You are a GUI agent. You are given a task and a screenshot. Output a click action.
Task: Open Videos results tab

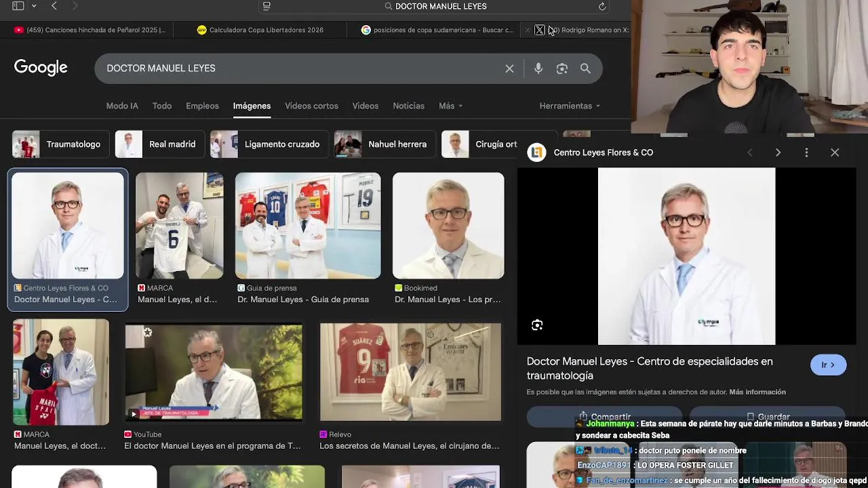[366, 106]
